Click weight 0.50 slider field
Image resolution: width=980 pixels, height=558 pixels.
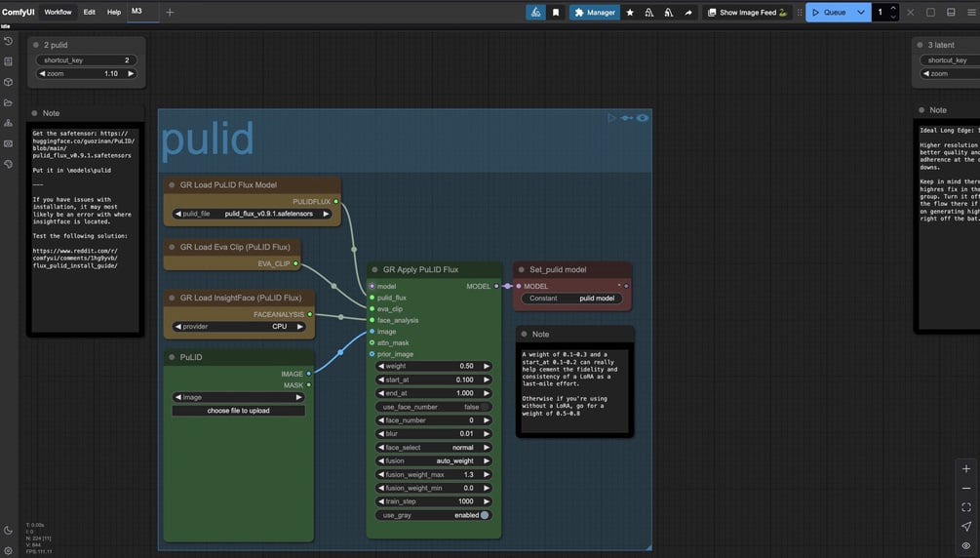(x=433, y=366)
